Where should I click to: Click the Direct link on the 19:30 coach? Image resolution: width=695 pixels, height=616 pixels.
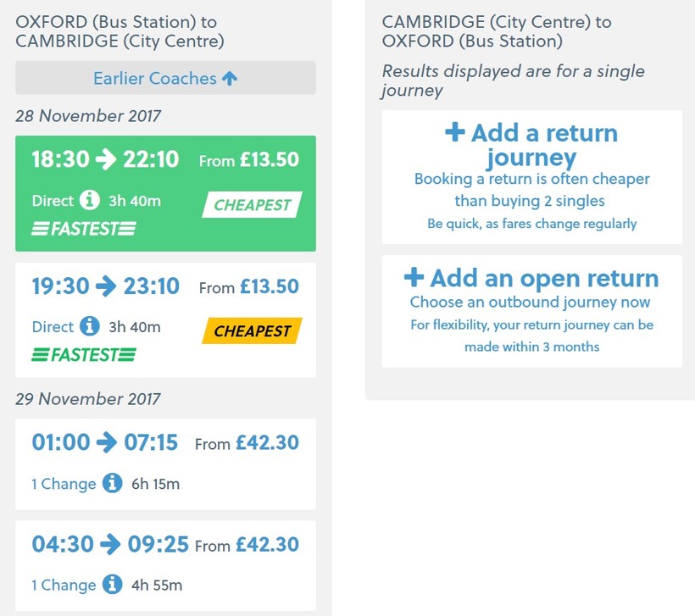pos(53,326)
